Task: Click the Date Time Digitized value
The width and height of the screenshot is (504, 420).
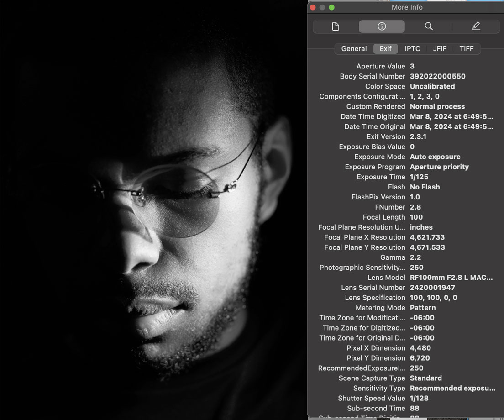Action: [x=451, y=117]
